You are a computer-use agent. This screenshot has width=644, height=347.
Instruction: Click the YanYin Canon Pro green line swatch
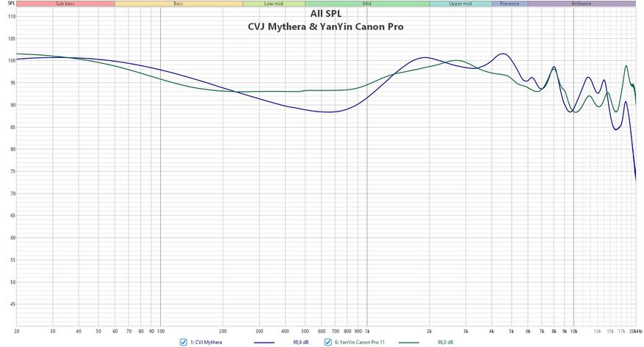click(x=409, y=343)
